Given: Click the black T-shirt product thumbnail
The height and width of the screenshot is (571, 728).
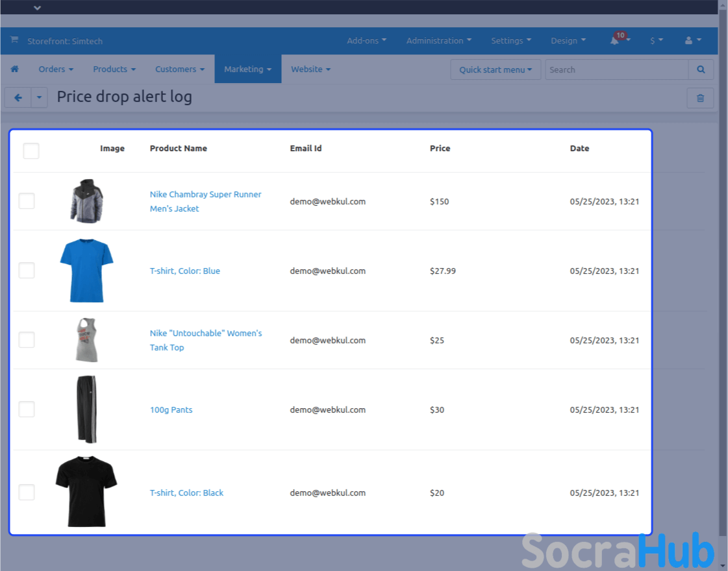Looking at the screenshot, I should (86, 491).
